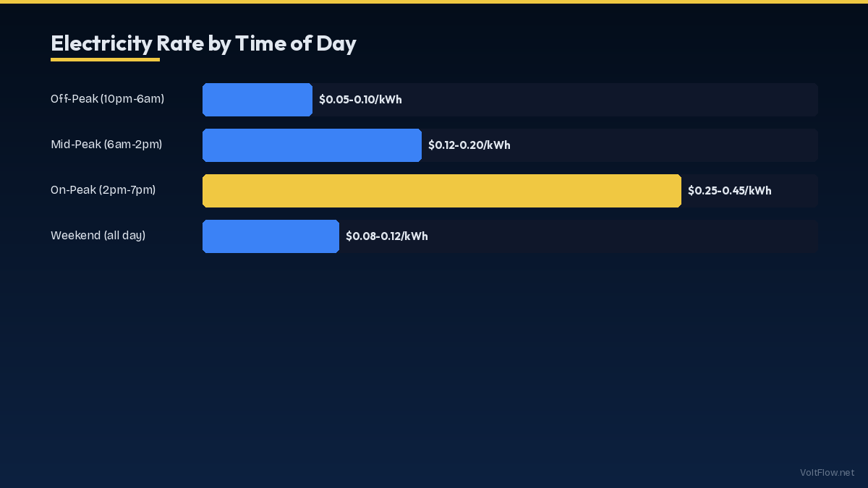Screen dimensions: 868x488
Task: Click the $0.25-0.45/kWh value label
Action: pyautogui.click(x=729, y=191)
